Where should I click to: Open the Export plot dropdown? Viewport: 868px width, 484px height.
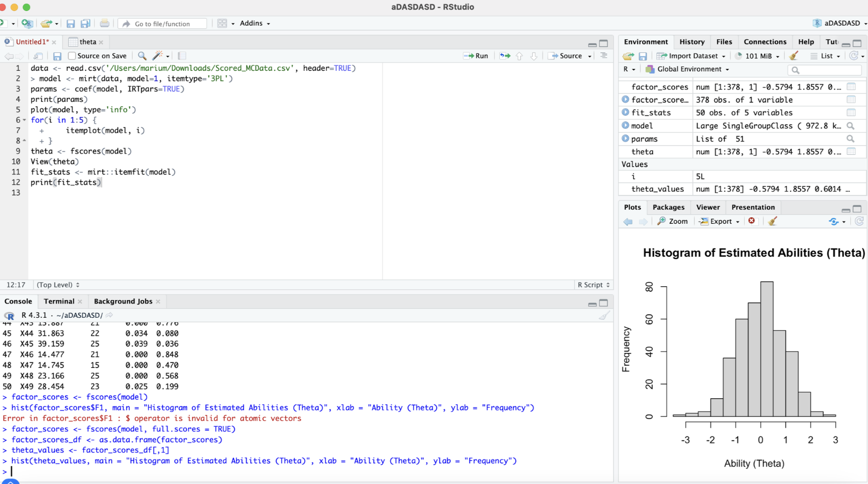pos(720,221)
